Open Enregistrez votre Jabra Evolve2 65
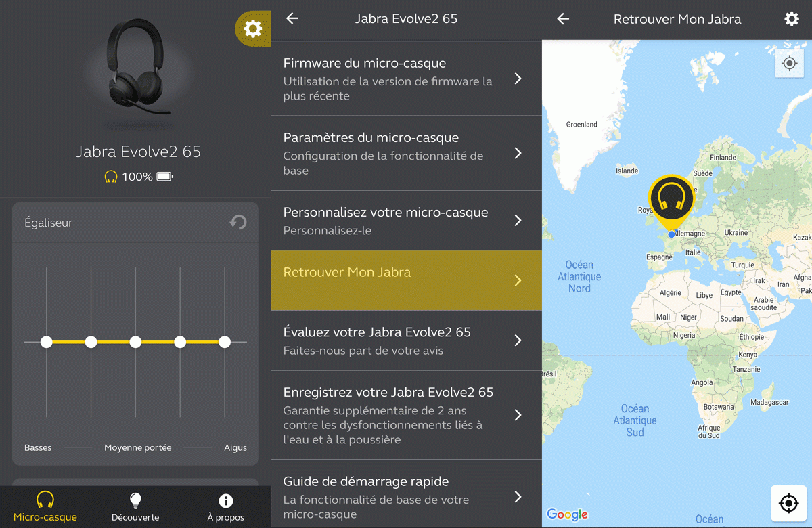812x528 pixels. click(x=406, y=415)
